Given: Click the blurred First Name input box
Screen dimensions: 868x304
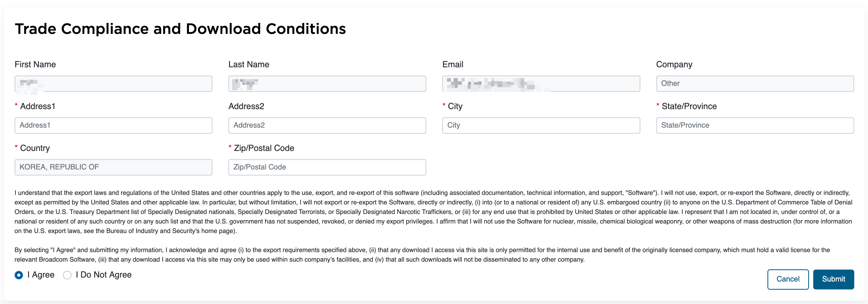Looking at the screenshot, I should [113, 84].
